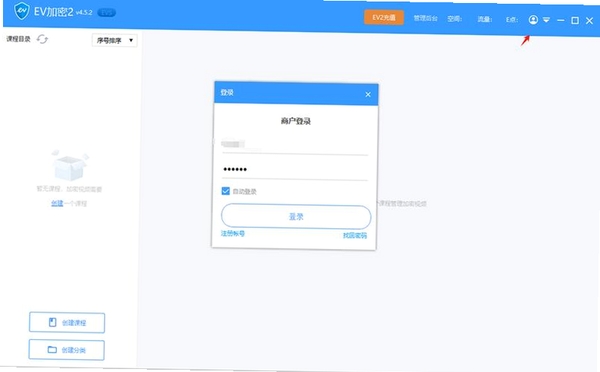Screen dimensions: 600x372
Task: Click the 创建 link under empty box
Action: [57, 204]
